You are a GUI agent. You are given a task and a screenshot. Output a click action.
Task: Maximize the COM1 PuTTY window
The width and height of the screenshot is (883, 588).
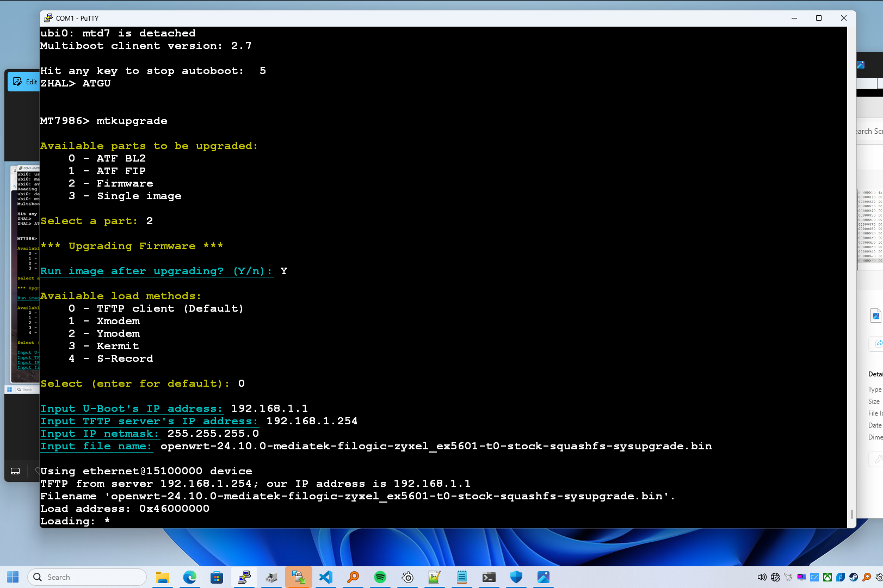tap(818, 18)
